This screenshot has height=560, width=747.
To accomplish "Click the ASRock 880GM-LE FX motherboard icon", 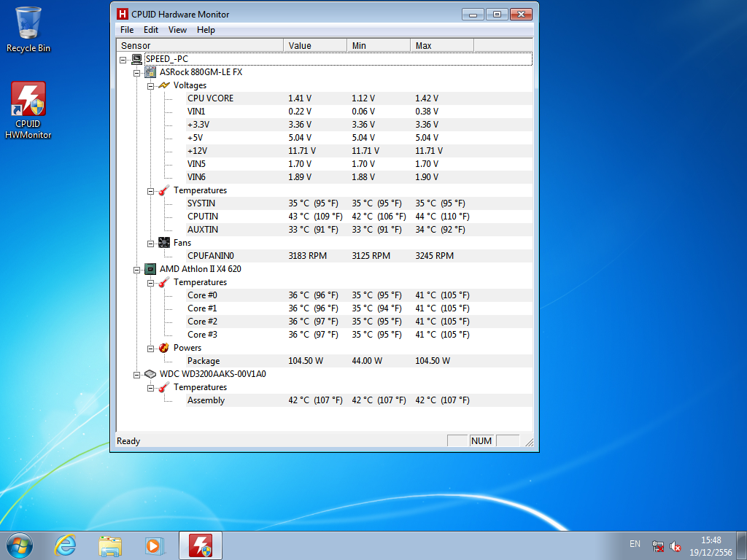I will (150, 72).
